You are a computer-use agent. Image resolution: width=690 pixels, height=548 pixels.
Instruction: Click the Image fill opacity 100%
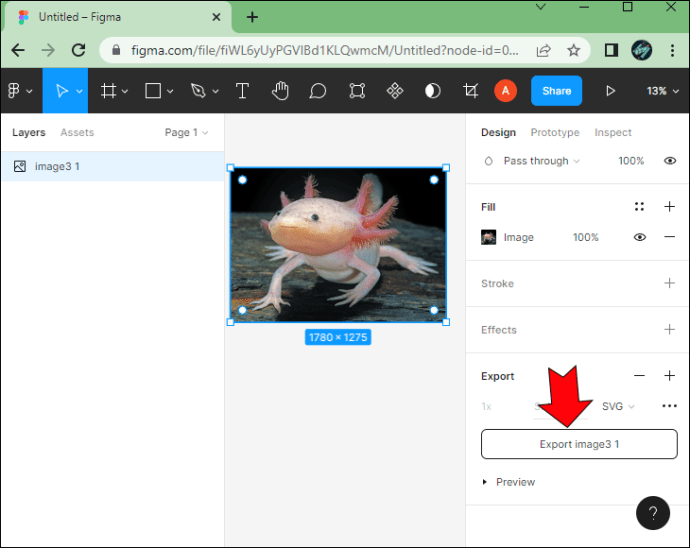click(x=585, y=237)
